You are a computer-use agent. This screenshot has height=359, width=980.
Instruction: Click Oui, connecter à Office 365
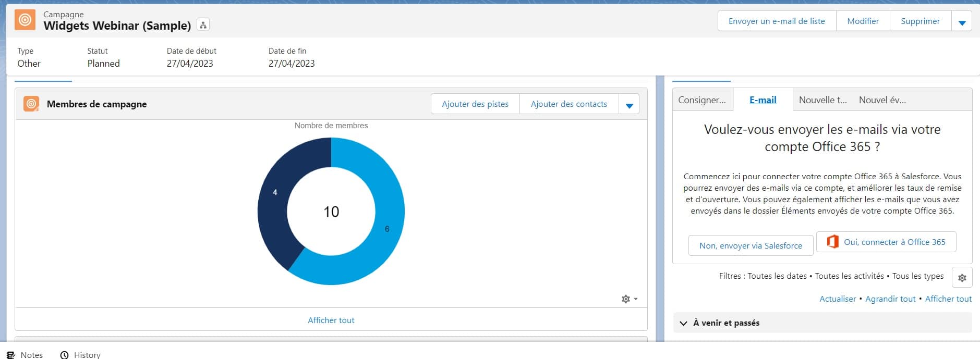click(x=886, y=242)
